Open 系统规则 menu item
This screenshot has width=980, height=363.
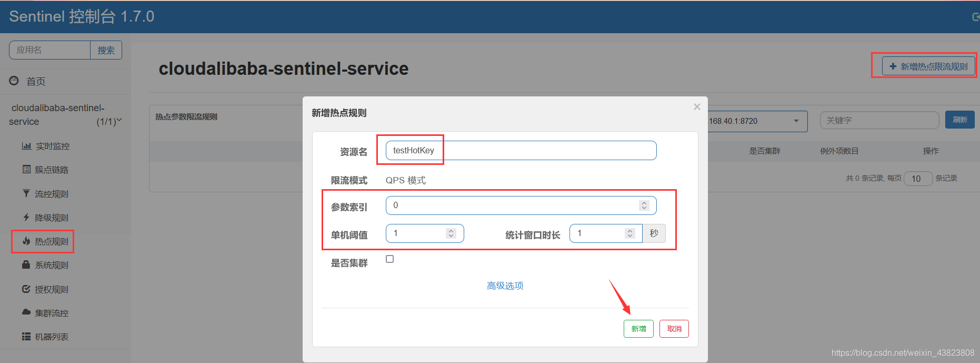point(52,265)
